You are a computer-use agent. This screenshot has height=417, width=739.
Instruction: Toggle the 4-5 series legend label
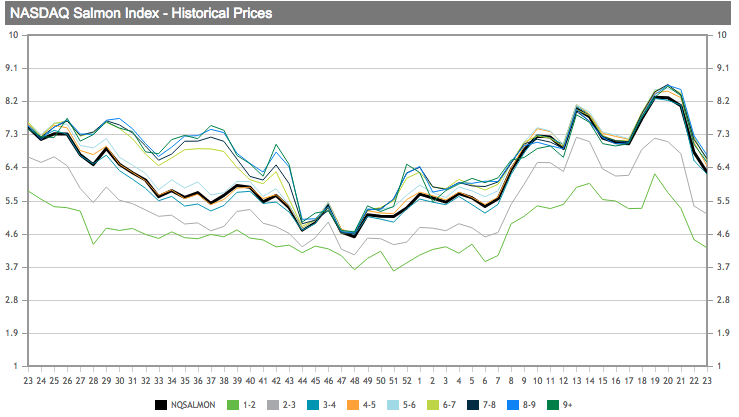point(369,405)
